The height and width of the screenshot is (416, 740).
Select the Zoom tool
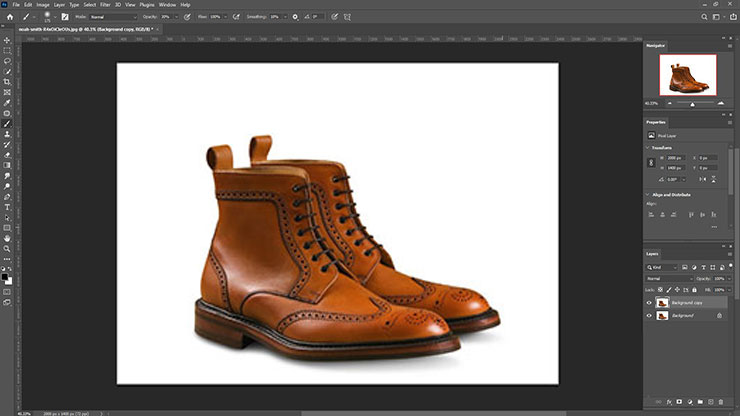pyautogui.click(x=7, y=250)
